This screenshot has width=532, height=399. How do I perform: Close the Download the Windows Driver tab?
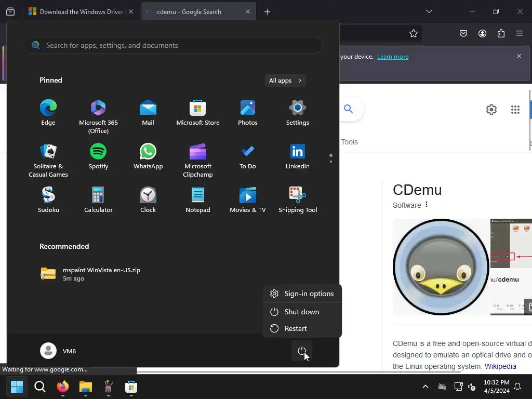coord(131,11)
